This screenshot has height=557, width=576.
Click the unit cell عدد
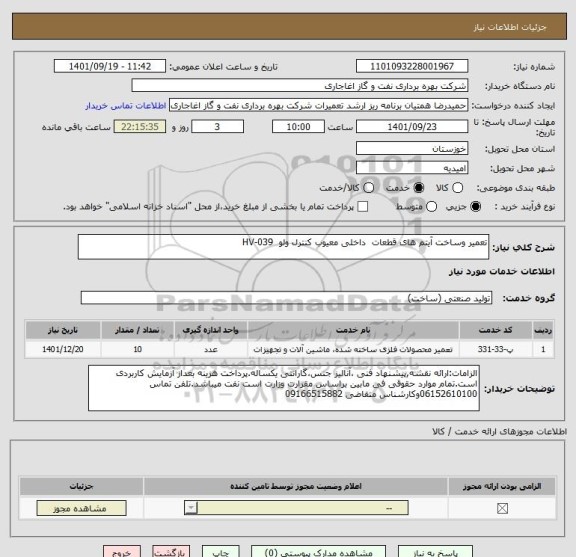[x=210, y=349]
